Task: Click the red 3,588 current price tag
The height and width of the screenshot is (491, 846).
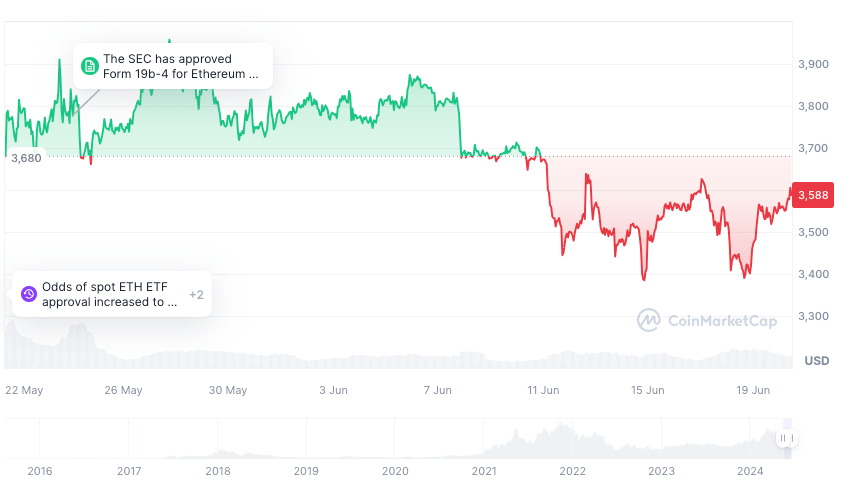Action: (x=812, y=196)
